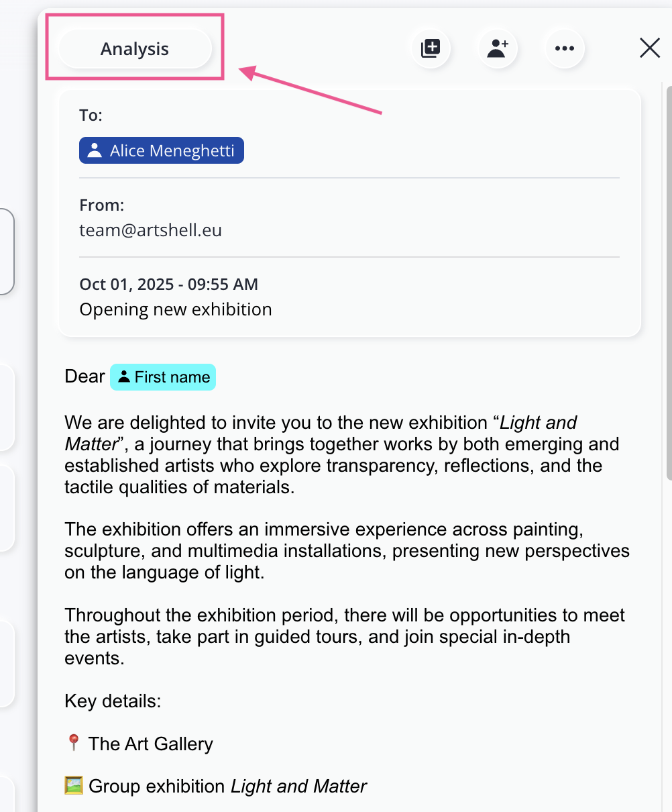Close the email preview panel
Image resolution: width=672 pixels, height=812 pixels.
pyautogui.click(x=649, y=48)
